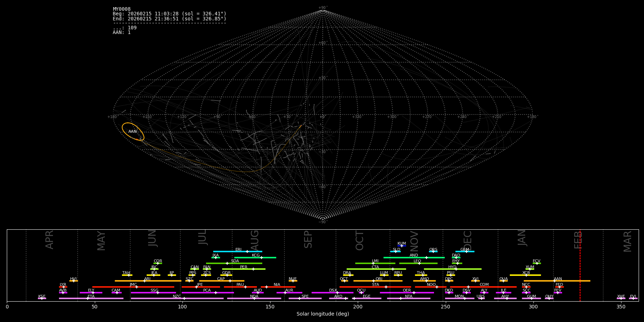
Task: Click the red COM activity bar
Action: (484, 287)
